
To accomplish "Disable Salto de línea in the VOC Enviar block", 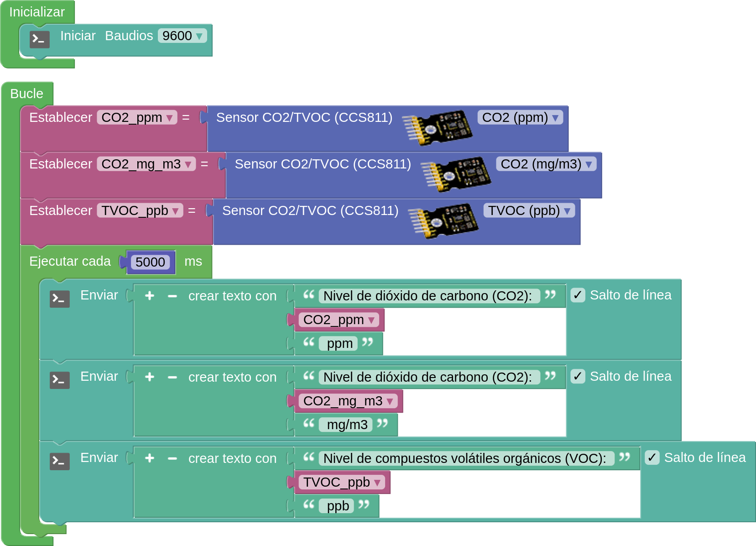I will pos(652,458).
